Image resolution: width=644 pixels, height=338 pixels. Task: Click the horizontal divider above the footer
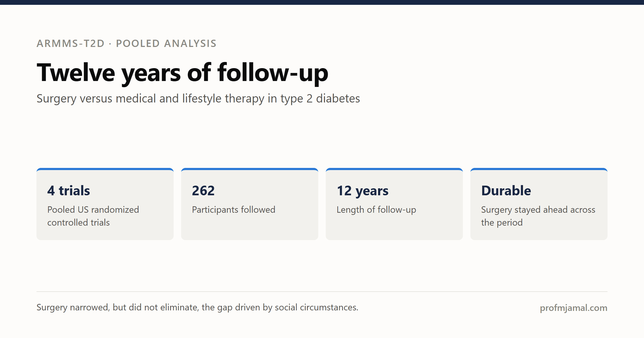(x=322, y=292)
